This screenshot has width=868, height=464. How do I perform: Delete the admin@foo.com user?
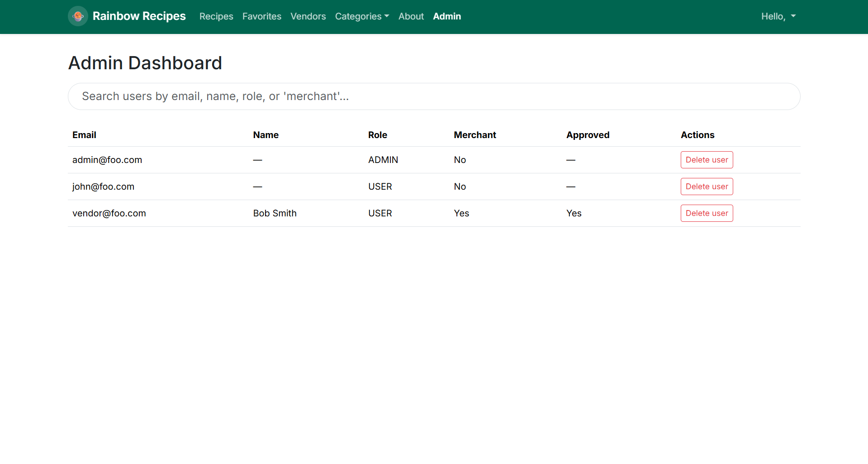click(707, 160)
